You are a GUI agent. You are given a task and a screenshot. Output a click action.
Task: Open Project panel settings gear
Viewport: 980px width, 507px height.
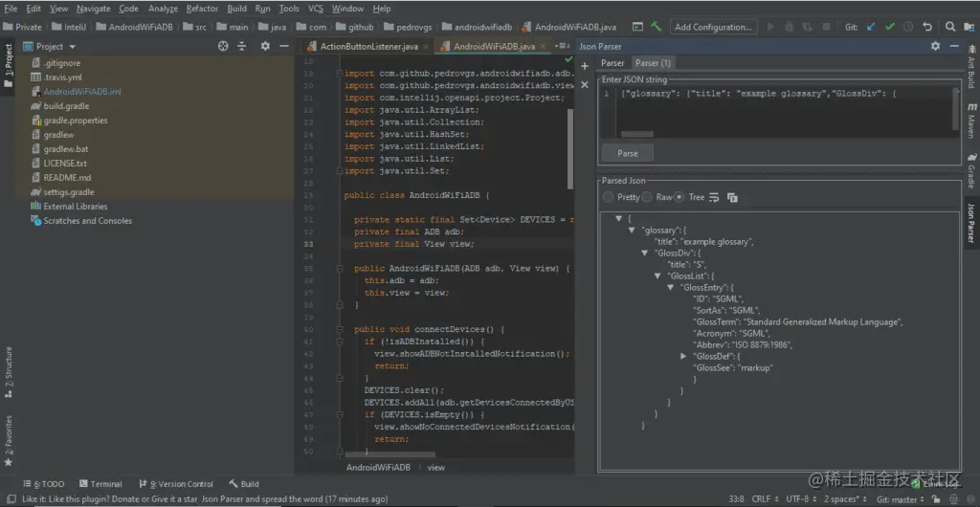[x=265, y=46]
